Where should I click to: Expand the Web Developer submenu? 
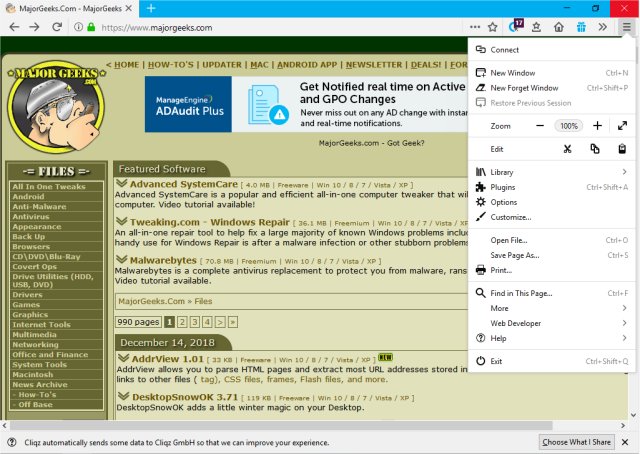[551, 323]
